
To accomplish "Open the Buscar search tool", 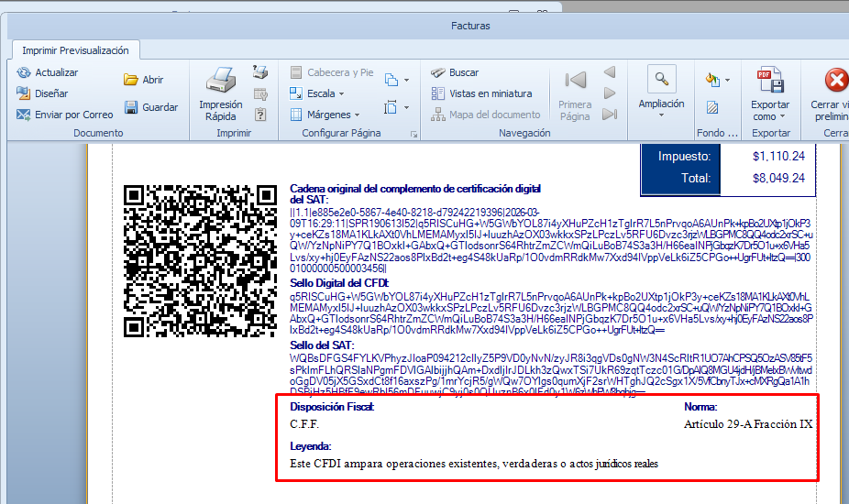I will pyautogui.click(x=438, y=72).
